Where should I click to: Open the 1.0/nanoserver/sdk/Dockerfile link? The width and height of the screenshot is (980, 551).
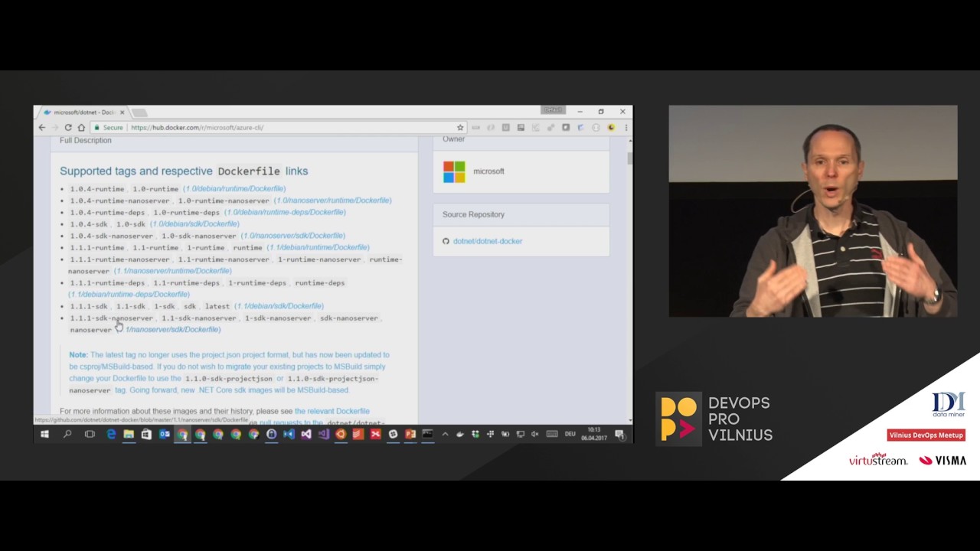[x=293, y=236]
